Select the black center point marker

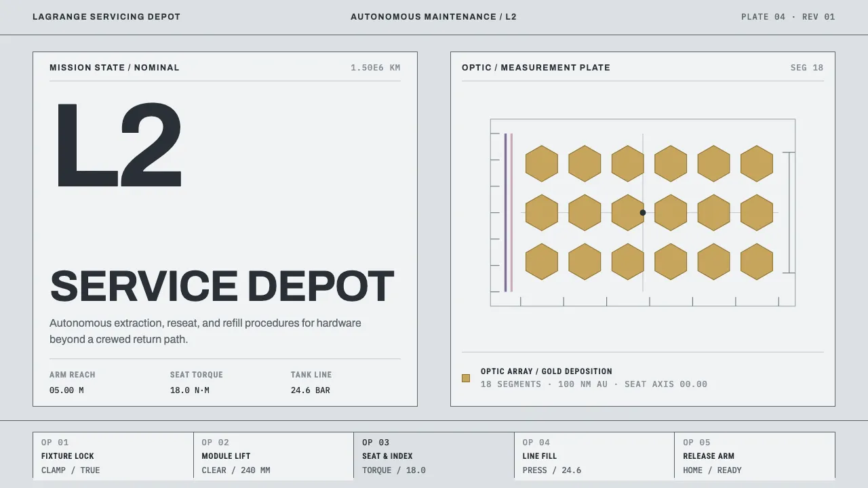pos(643,213)
